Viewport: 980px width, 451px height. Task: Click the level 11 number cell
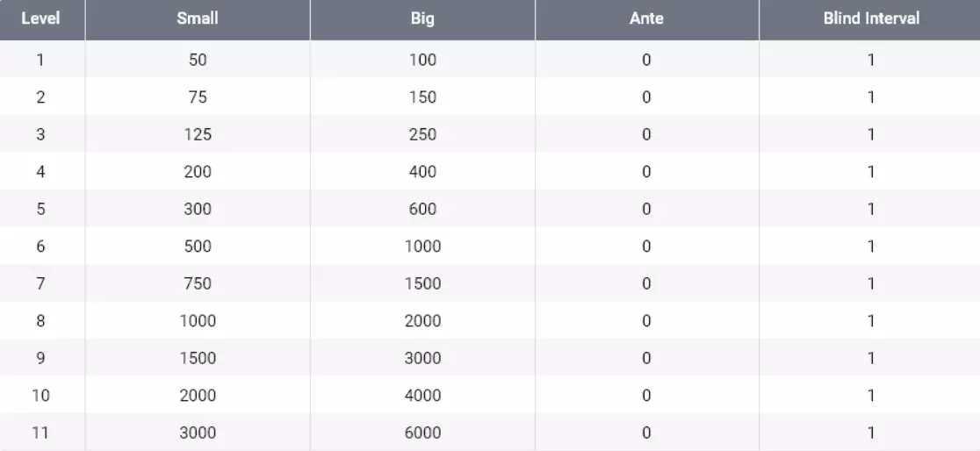(40, 433)
